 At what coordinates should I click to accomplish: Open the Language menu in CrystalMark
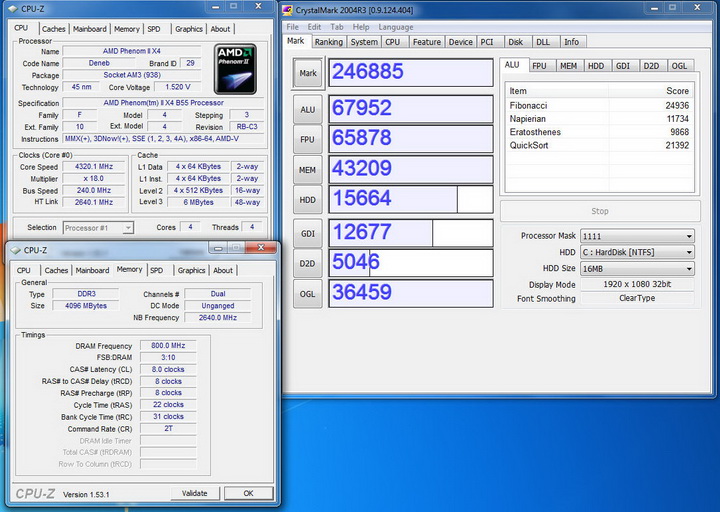point(396,27)
